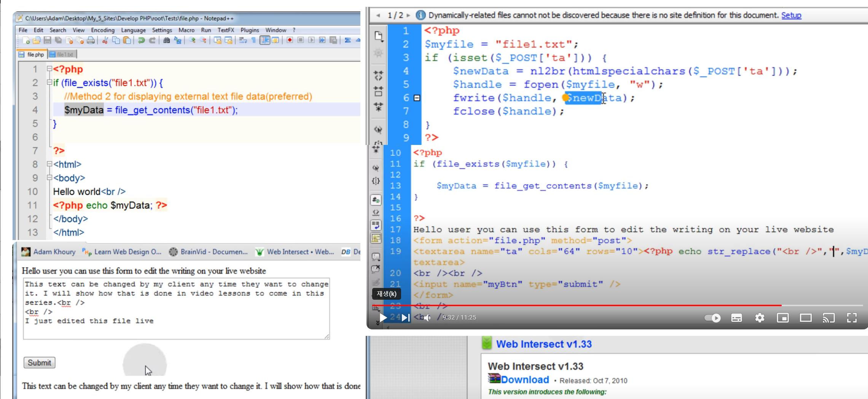The width and height of the screenshot is (868, 399).
Task: Toggle the video autoplay switch
Action: pyautogui.click(x=712, y=318)
